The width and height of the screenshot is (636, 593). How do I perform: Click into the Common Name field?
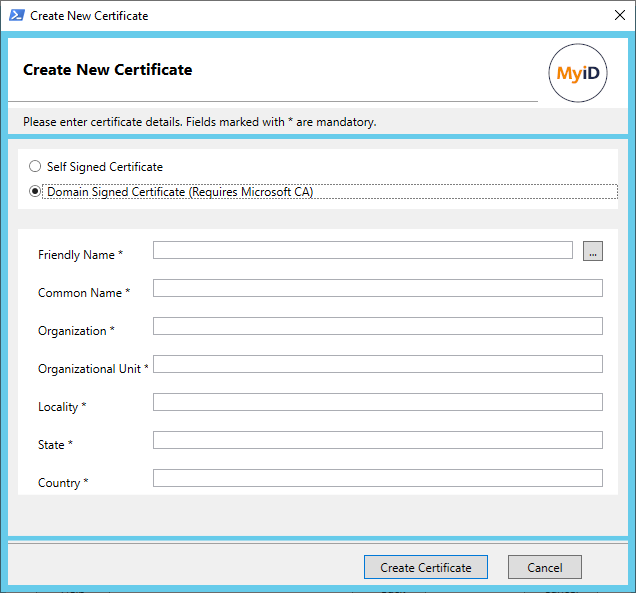tap(377, 288)
